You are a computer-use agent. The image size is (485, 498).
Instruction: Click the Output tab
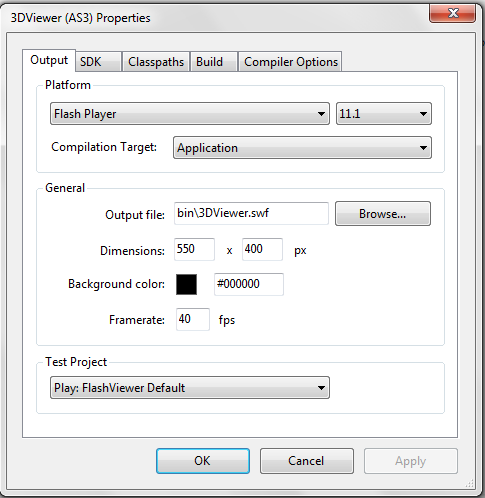pyautogui.click(x=49, y=60)
